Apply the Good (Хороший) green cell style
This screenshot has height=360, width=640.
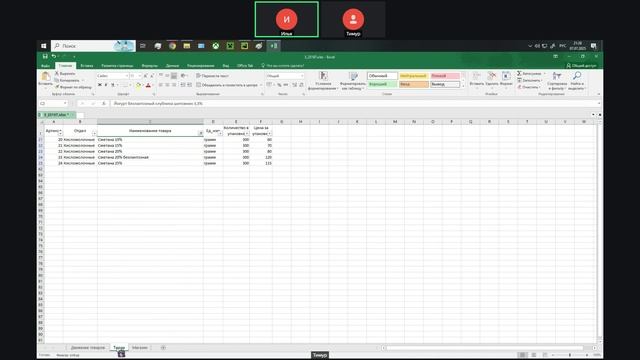pyautogui.click(x=382, y=84)
